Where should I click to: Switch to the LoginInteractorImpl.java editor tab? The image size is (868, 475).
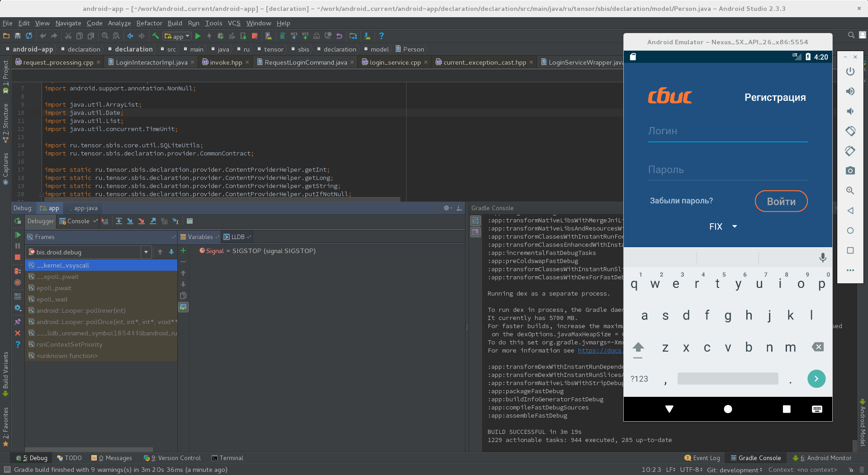151,62
